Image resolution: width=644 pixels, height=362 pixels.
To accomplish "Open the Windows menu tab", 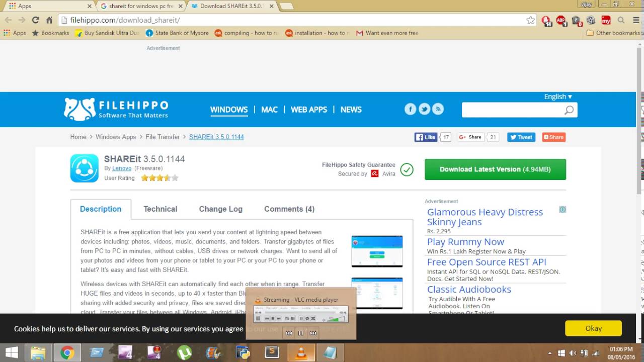I will (x=229, y=109).
